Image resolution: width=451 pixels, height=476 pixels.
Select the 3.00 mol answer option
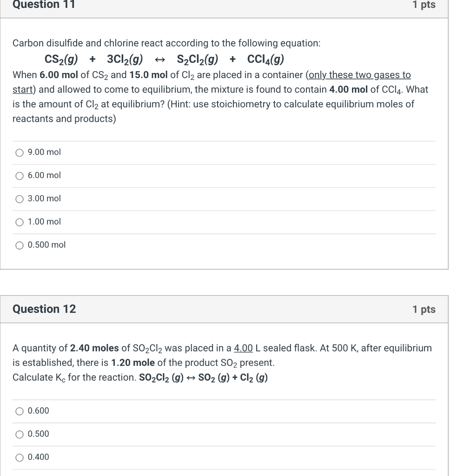point(20,198)
